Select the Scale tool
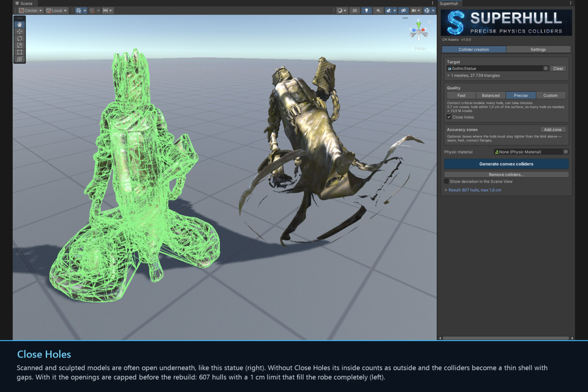The width and height of the screenshot is (588, 392). (x=20, y=45)
